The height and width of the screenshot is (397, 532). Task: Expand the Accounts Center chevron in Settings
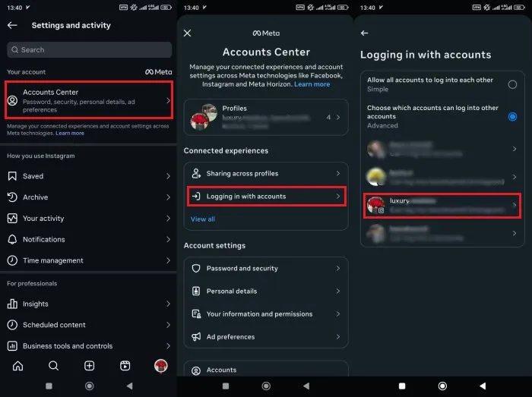(168, 101)
